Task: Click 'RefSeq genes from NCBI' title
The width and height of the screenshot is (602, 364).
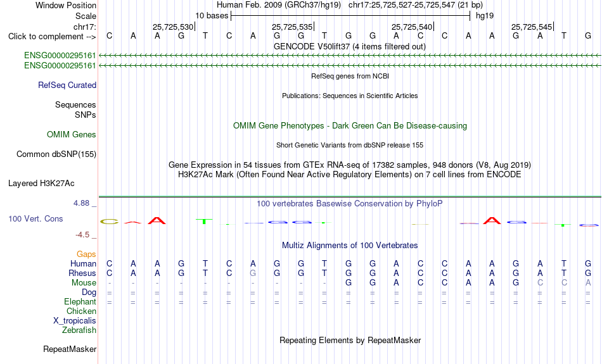Action: click(350, 76)
